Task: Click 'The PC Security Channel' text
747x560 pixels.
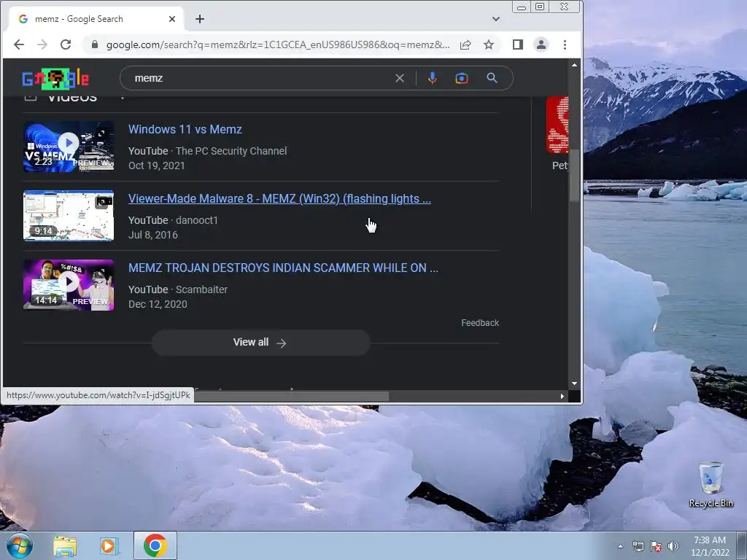Action: [x=231, y=151]
